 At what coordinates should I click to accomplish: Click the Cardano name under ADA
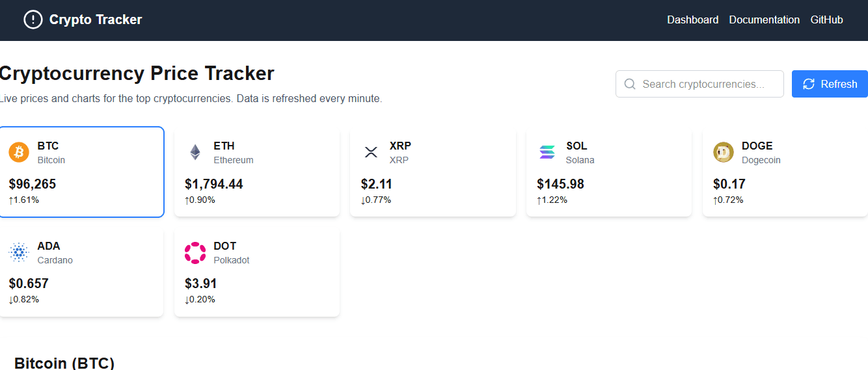(x=55, y=260)
